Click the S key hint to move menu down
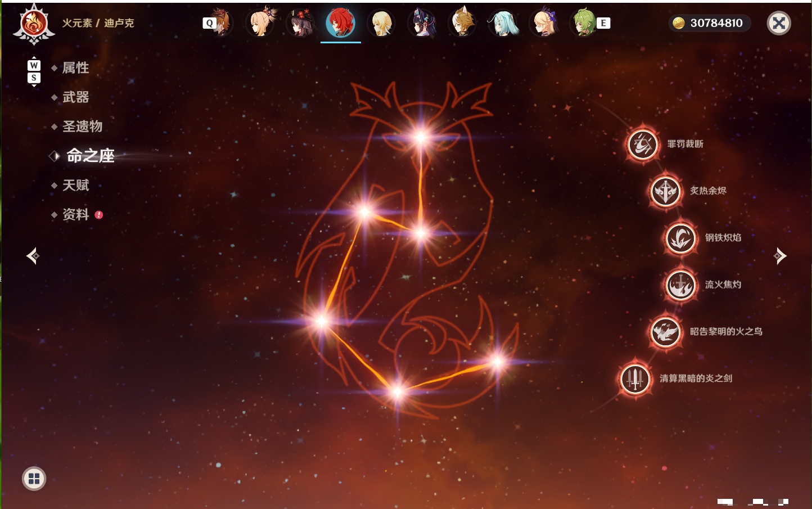The image size is (812, 509). tap(34, 78)
